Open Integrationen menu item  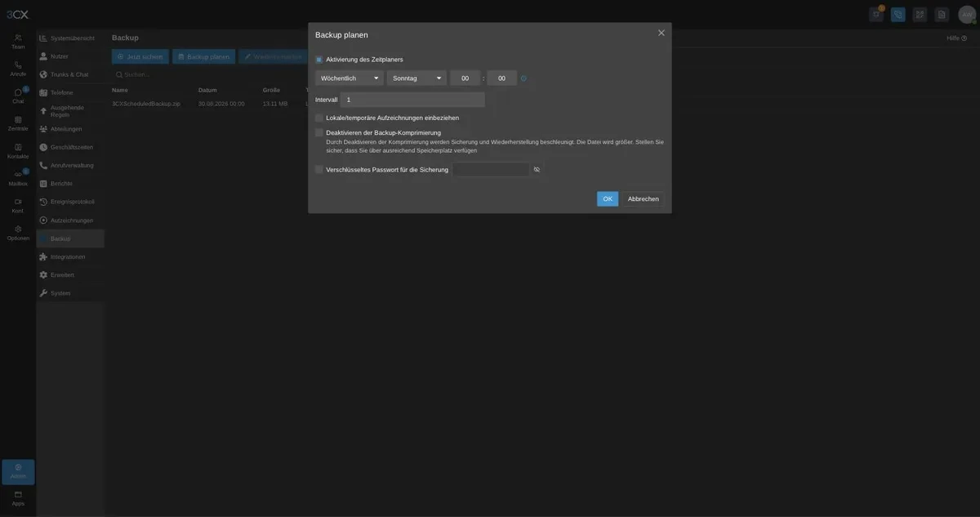[x=70, y=256]
